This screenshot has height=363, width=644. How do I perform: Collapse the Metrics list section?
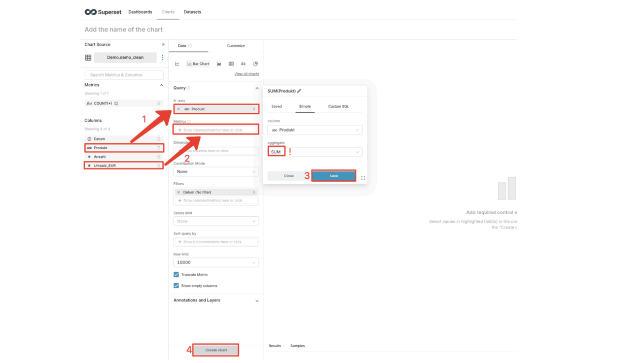tap(161, 85)
